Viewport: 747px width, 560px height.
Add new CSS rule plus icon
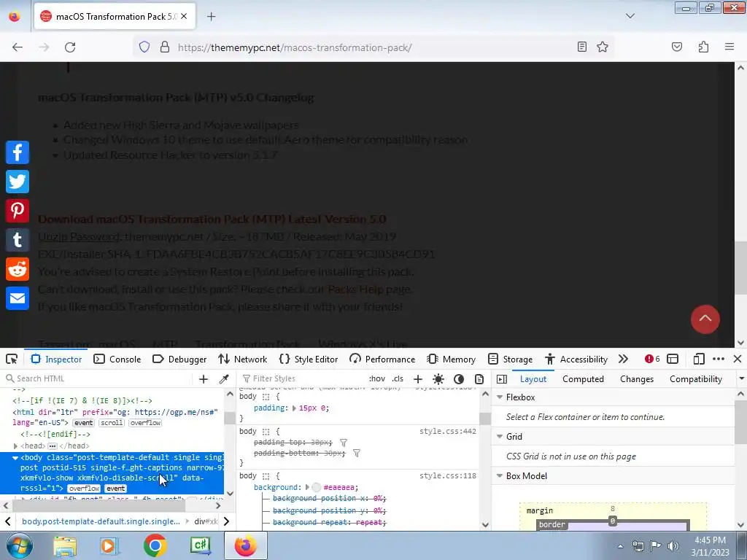click(x=418, y=378)
